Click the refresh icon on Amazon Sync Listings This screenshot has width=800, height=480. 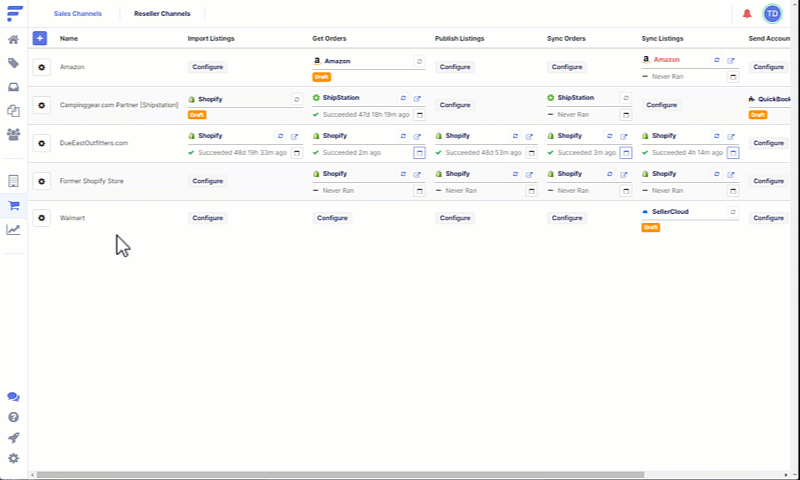[717, 60]
